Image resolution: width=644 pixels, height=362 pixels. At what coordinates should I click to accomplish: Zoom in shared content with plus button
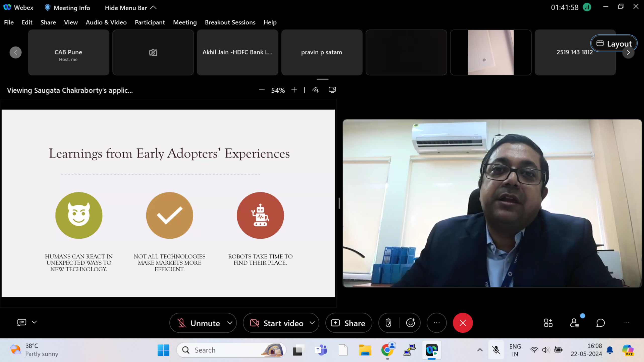pos(294,90)
